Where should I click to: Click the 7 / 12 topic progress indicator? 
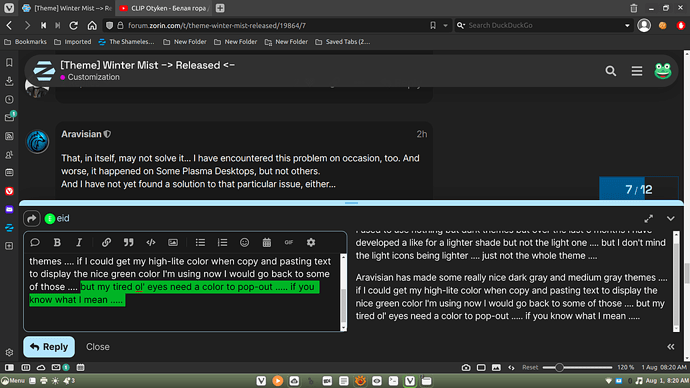[639, 189]
